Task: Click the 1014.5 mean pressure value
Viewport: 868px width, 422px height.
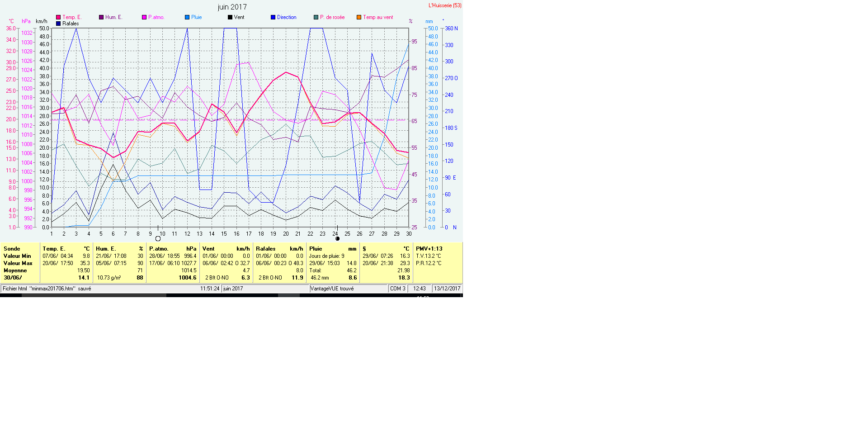Action: coord(189,270)
